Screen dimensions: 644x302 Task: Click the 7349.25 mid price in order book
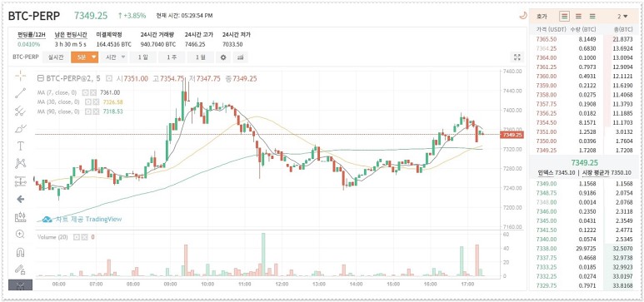coord(584,162)
